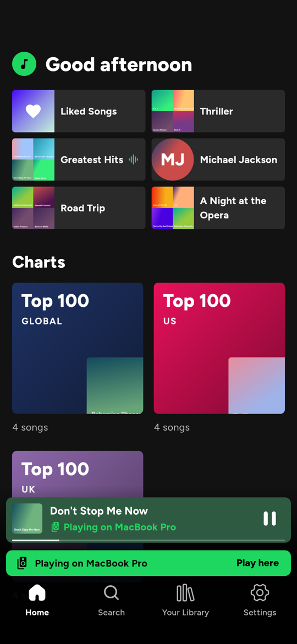Tap the Playing on MacBook Pro device link
The width and height of the screenshot is (297, 644).
pos(113,527)
